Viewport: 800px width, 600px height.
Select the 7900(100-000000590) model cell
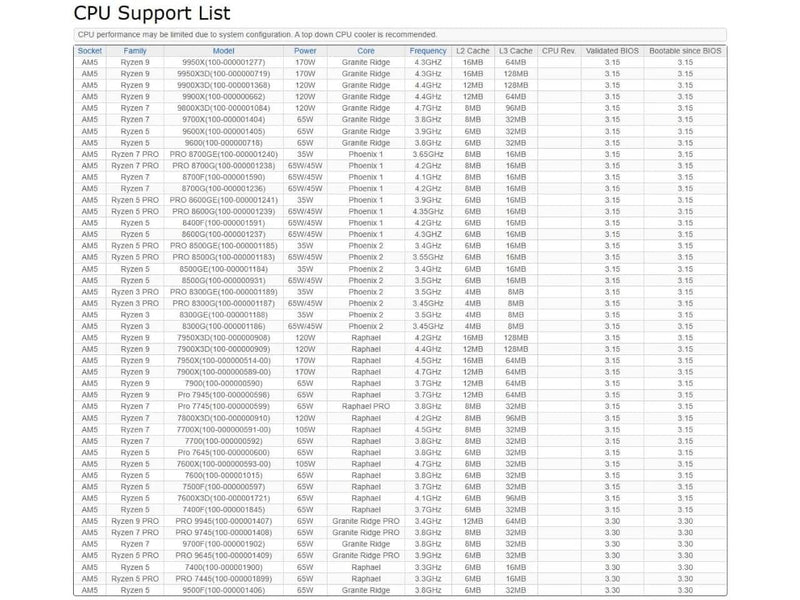point(223,384)
